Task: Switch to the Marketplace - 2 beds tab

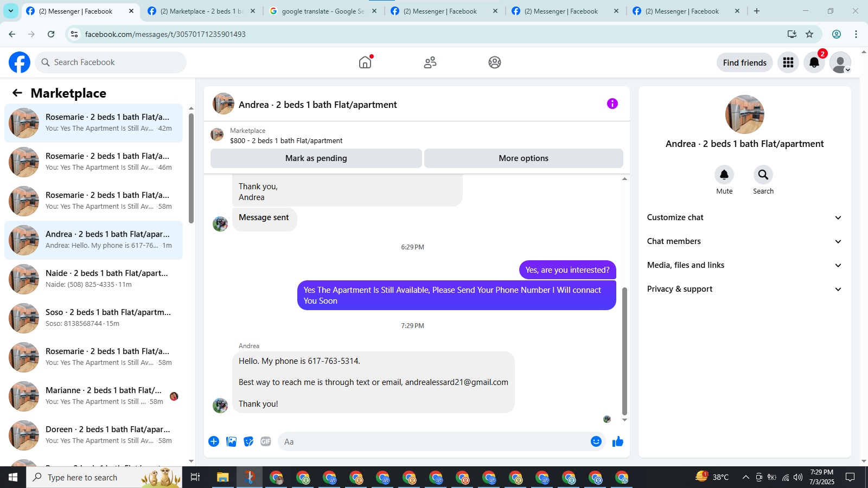Action: pos(202,11)
